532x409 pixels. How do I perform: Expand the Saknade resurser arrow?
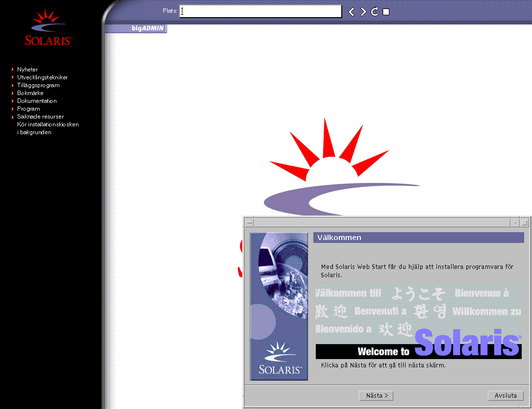(13, 117)
